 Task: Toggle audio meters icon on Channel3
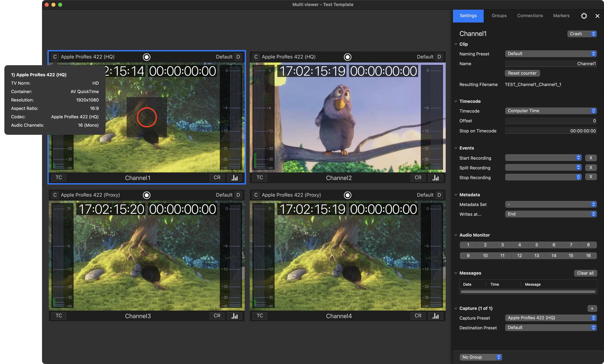(235, 316)
